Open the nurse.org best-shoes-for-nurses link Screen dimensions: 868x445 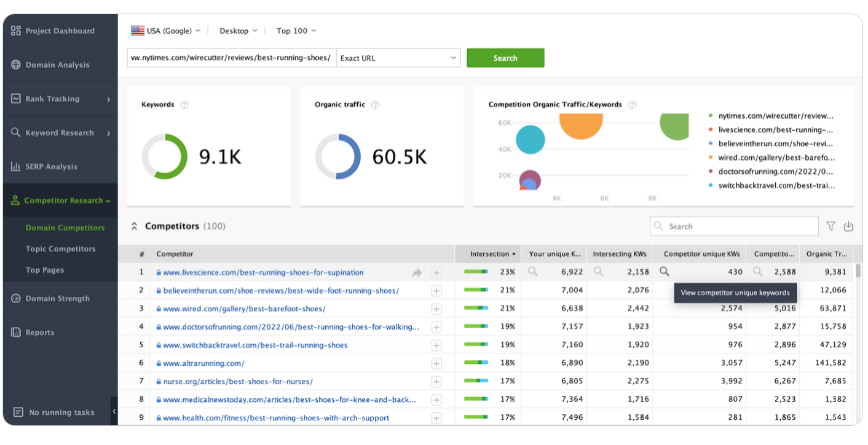tap(238, 382)
